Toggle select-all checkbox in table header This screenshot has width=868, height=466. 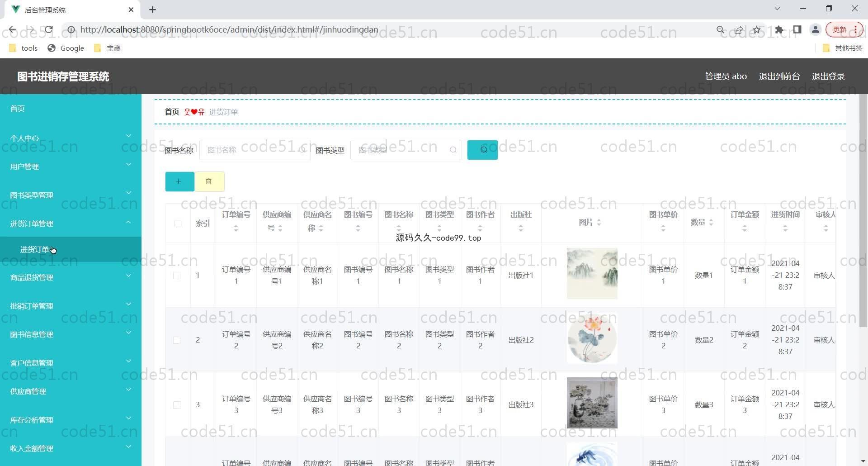[x=178, y=223]
